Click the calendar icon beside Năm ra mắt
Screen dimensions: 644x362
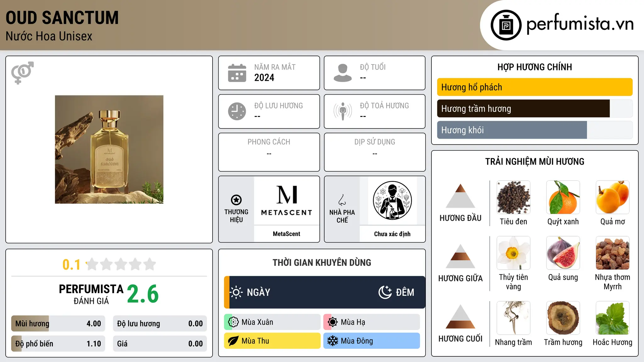click(237, 73)
